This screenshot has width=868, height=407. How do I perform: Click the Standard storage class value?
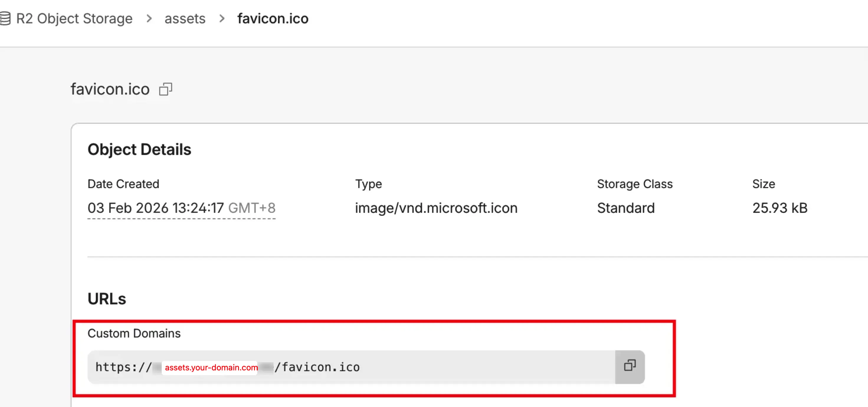tap(626, 208)
